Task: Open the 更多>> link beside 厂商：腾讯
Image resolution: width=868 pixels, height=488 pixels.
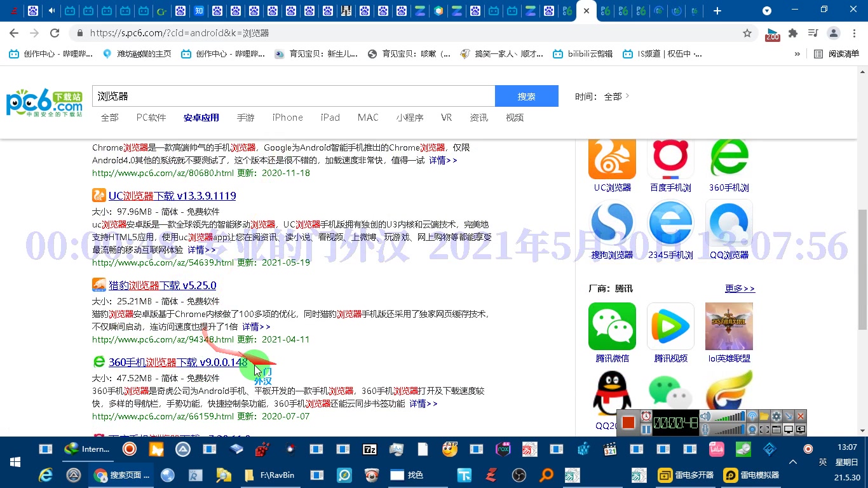Action: pos(740,288)
